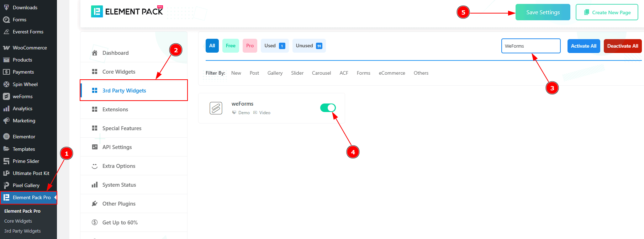Click the Ultimate Post Kit icon
Viewport: 644px width, 239px height.
pyautogui.click(x=6, y=173)
